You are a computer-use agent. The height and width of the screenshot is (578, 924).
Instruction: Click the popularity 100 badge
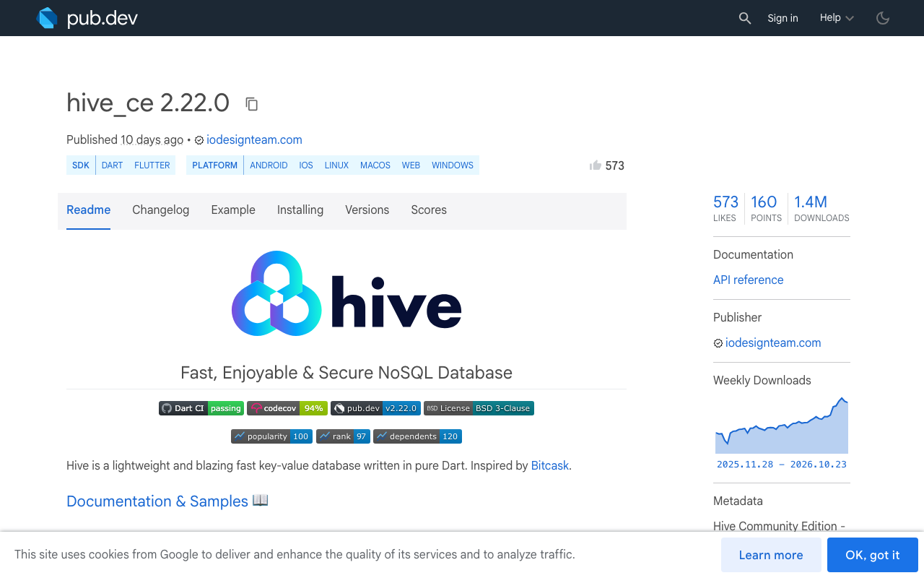tap(271, 436)
